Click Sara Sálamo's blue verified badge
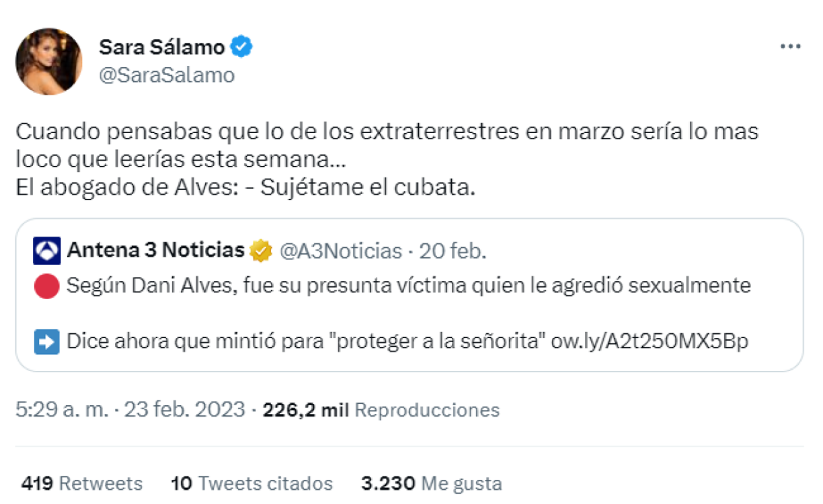The height and width of the screenshot is (504, 823). 243,46
